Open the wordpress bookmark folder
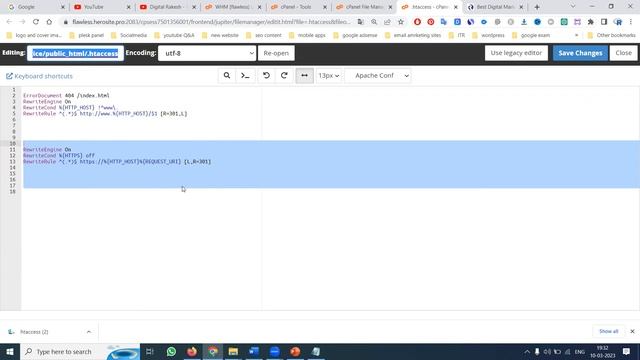Viewport: 640px width, 360px height. [488, 35]
